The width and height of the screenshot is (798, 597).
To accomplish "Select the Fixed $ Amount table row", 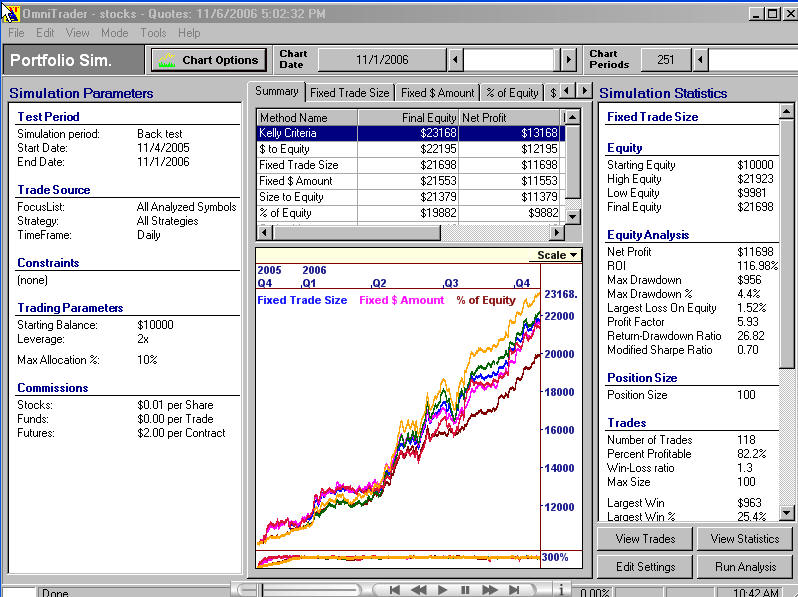I will [410, 181].
